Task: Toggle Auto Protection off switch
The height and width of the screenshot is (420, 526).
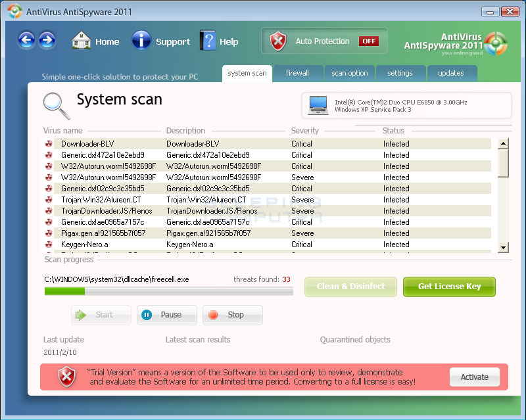Action: tap(369, 40)
